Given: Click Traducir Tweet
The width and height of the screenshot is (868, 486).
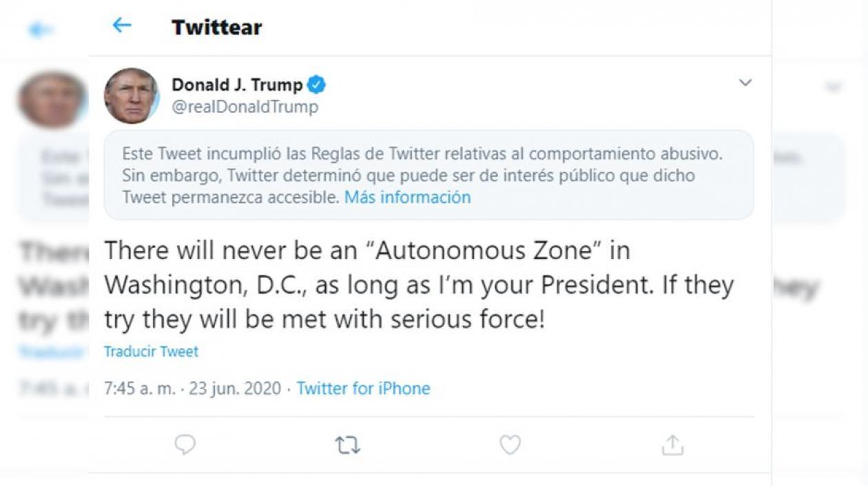Looking at the screenshot, I should [151, 351].
